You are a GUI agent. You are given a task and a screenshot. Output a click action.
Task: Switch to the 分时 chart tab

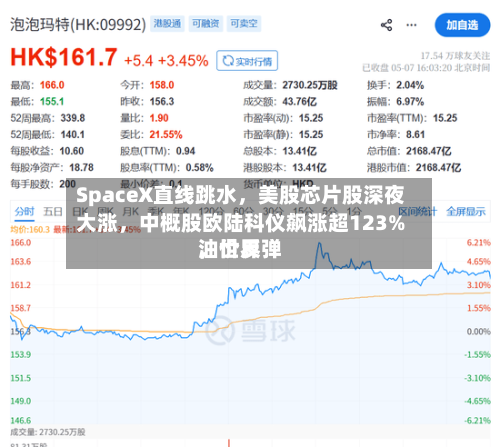click(24, 212)
